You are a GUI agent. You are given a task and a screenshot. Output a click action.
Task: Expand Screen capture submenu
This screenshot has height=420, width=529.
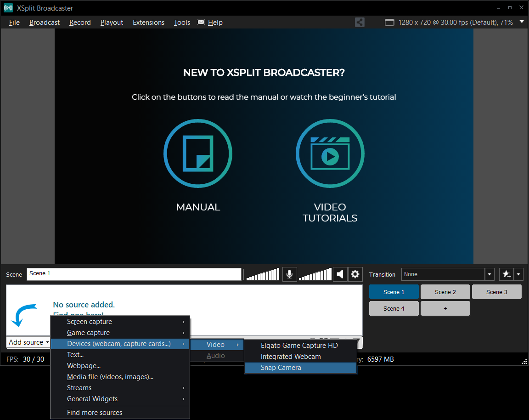click(120, 322)
